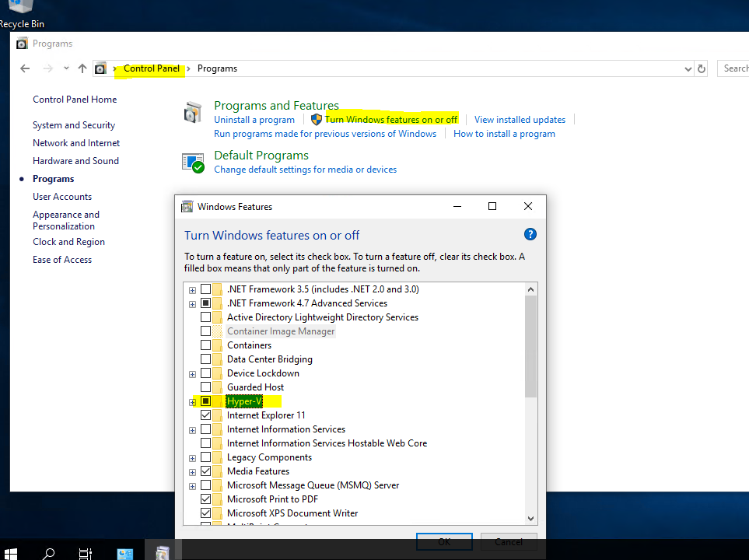Viewport: 749px width, 560px height.
Task: Open taskbar Search magnifier icon
Action: tap(48, 554)
